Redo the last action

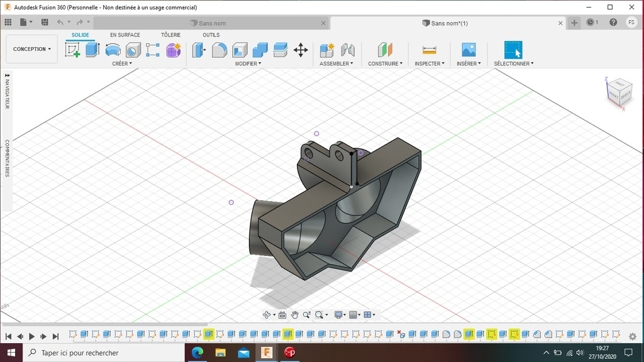pos(80,22)
